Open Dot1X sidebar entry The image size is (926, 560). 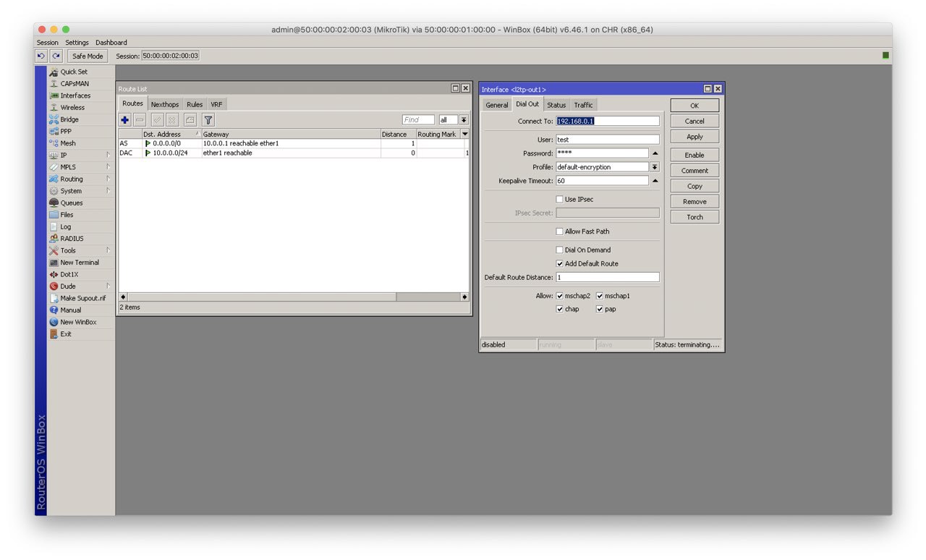click(69, 275)
